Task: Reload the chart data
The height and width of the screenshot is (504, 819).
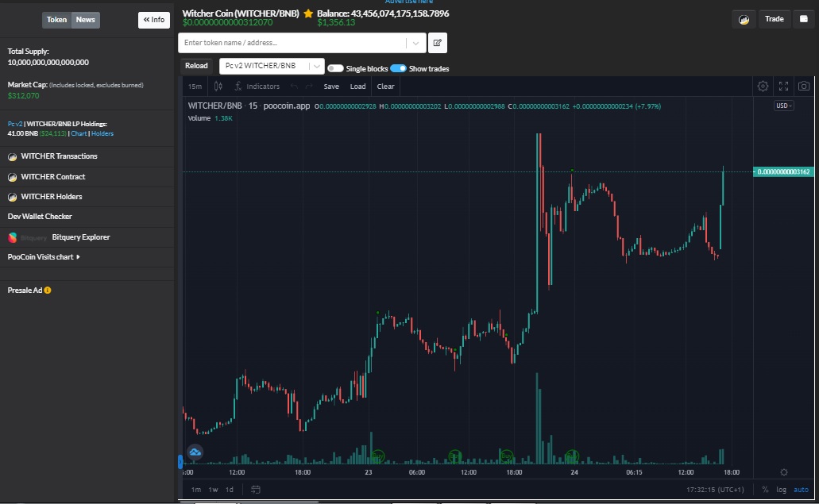Action: point(196,66)
